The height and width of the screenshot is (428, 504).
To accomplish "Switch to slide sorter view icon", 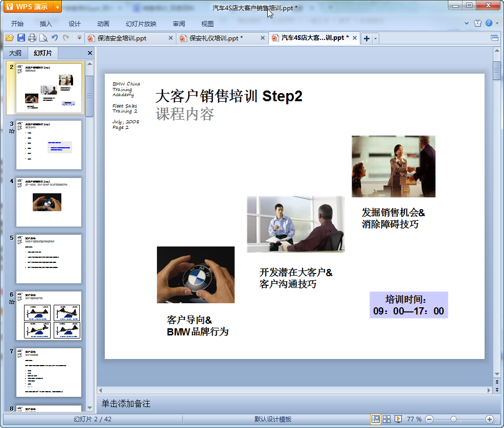I will pos(386,419).
